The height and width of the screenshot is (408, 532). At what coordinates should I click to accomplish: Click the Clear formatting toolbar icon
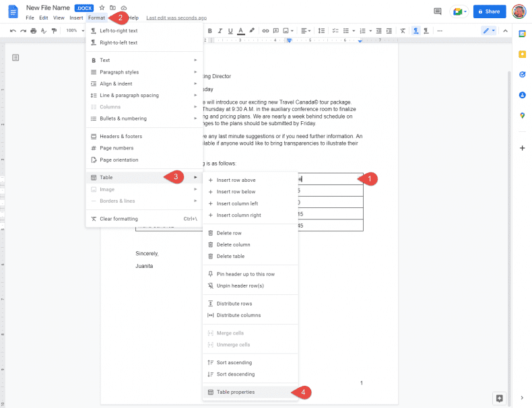pyautogui.click(x=402, y=30)
